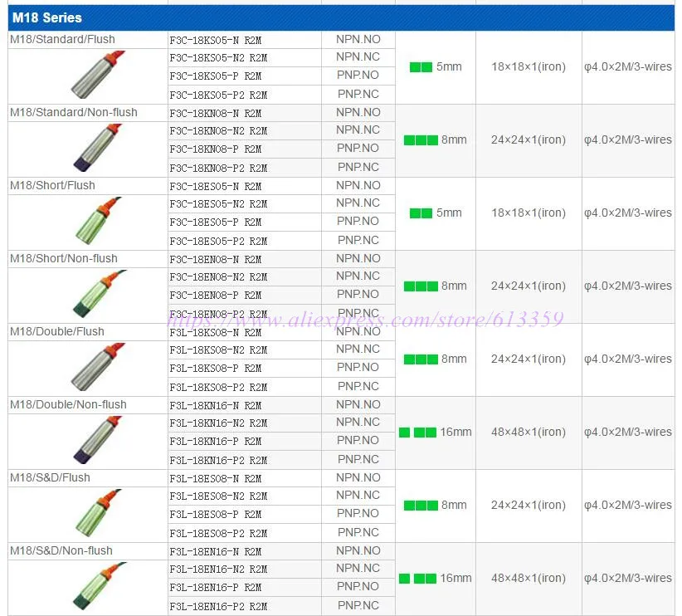Click model F3L-18KN16-N R2M
682x616 pixels.
tap(216, 406)
